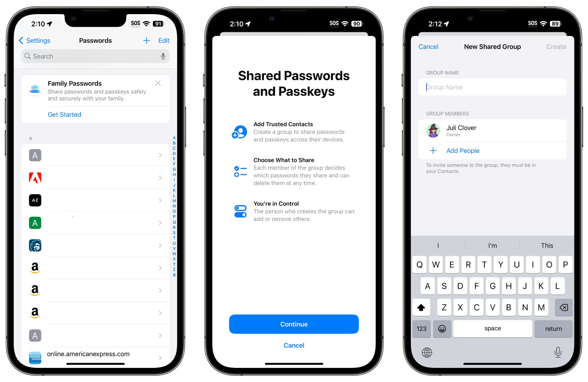Dismiss the Family Passwords banner X

(x=158, y=83)
